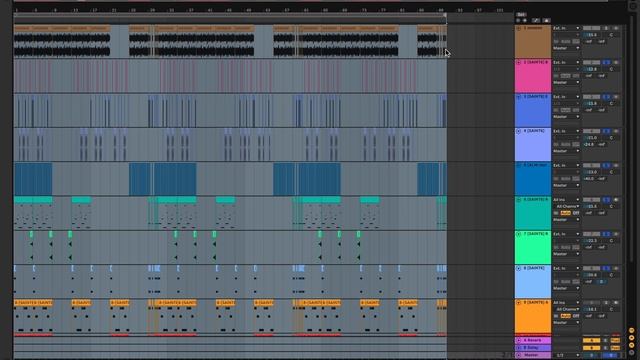Arm track 9 for recording
This screenshot has width=640, height=360.
[x=616, y=302]
